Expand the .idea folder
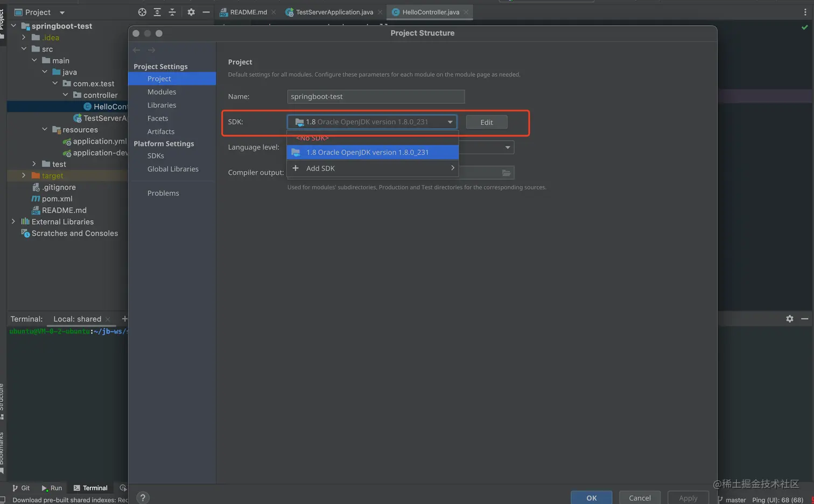814x504 pixels. point(24,38)
